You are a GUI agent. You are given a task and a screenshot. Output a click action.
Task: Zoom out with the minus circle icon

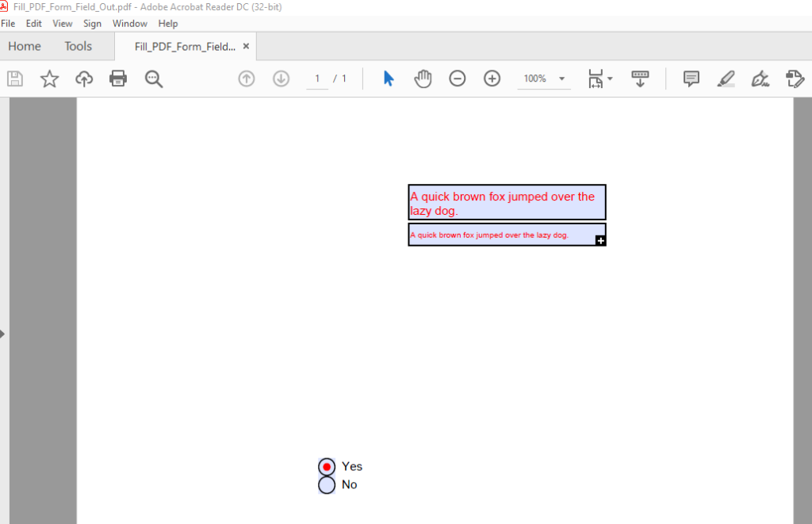coord(458,78)
